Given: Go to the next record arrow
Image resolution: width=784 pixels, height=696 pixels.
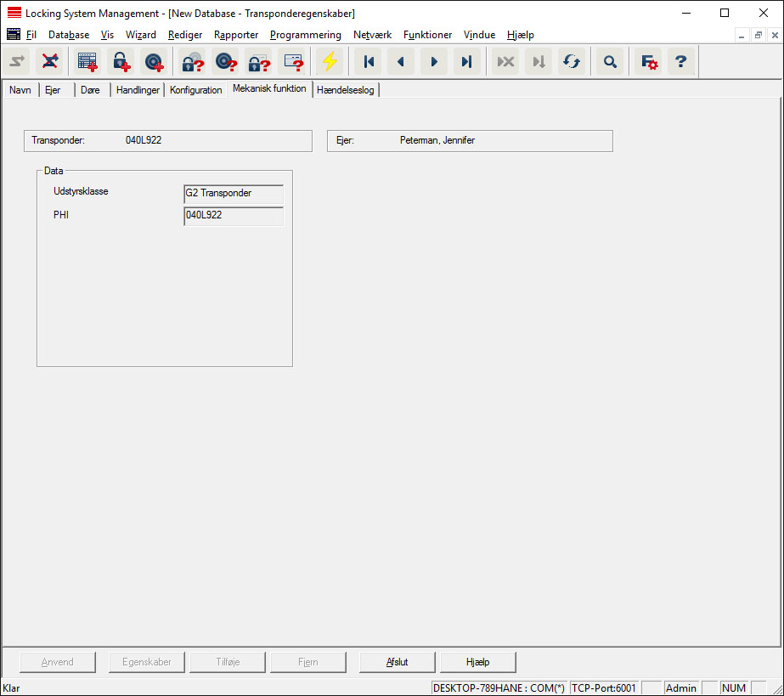Looking at the screenshot, I should 434,62.
